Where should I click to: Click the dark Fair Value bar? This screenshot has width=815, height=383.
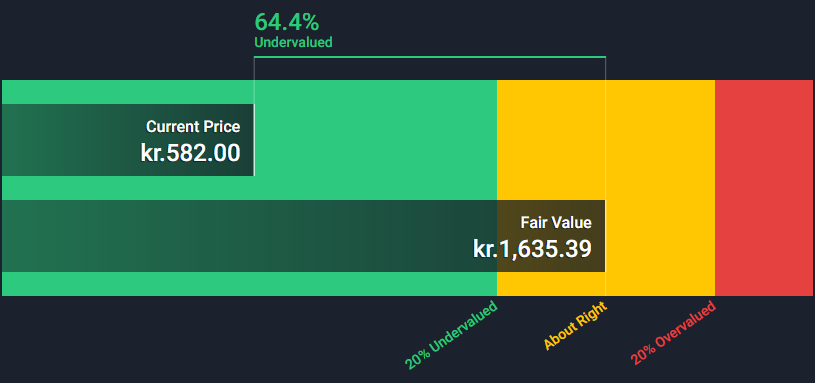[x=304, y=236]
